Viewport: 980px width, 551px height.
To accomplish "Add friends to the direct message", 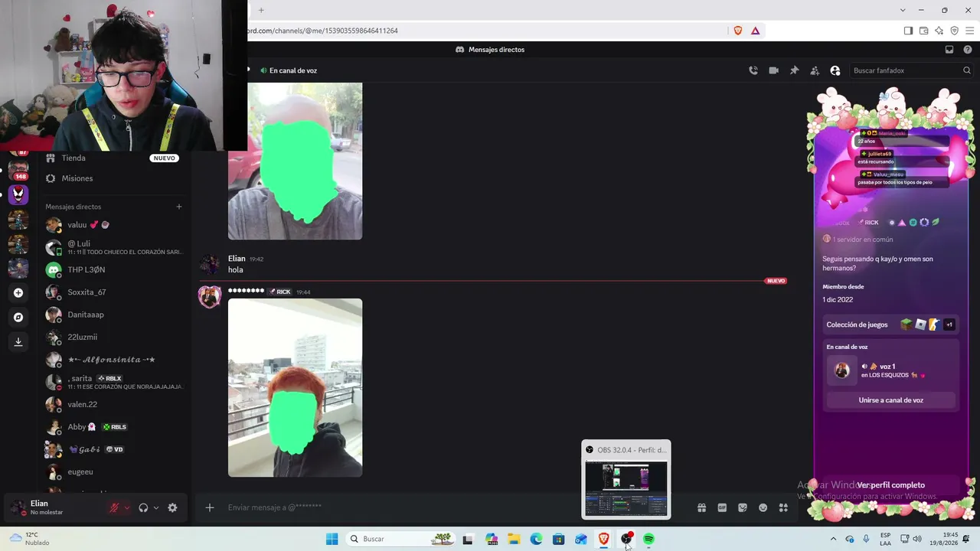I will pyautogui.click(x=815, y=70).
